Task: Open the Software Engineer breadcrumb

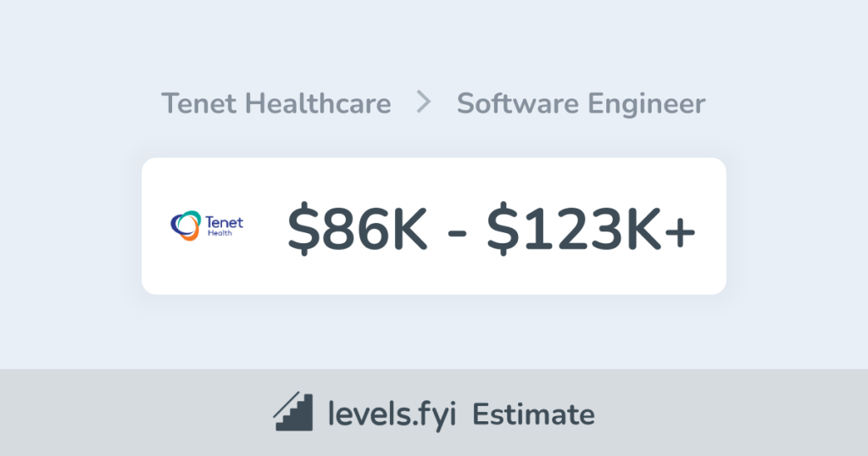Action: 581,104
